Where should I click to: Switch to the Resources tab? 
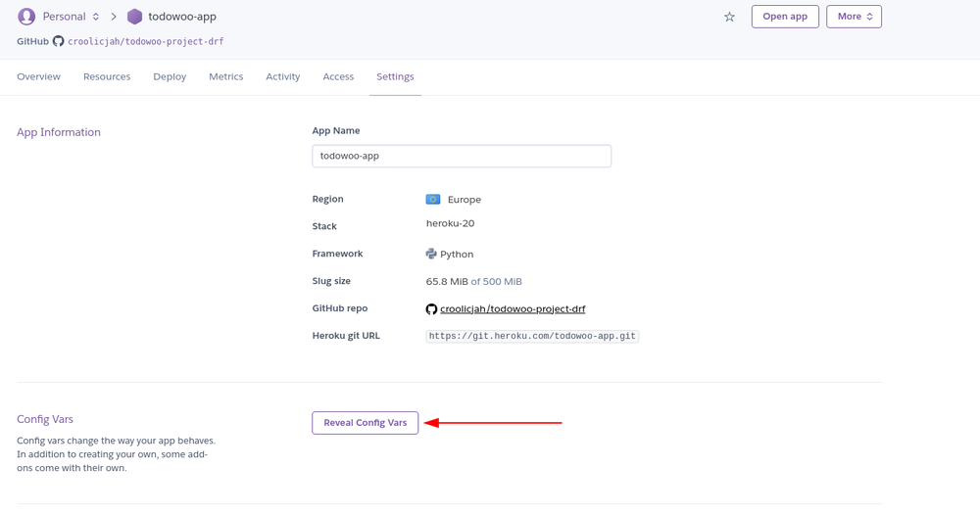click(107, 76)
